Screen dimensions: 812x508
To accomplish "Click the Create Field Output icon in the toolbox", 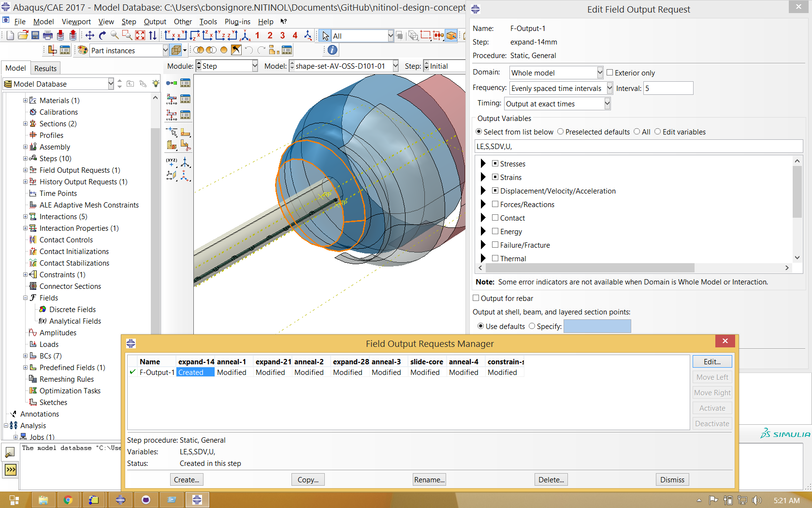I will 172,99.
